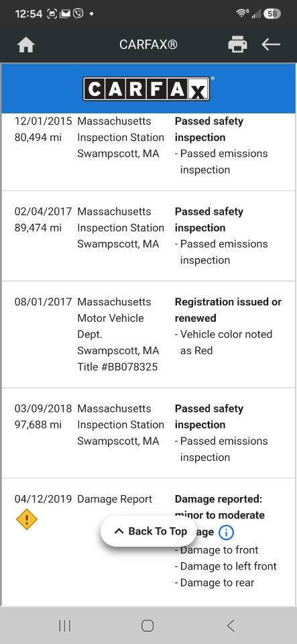Viewport: 297px width, 644px height.
Task: Open Android recent apps button
Action: coord(65,625)
